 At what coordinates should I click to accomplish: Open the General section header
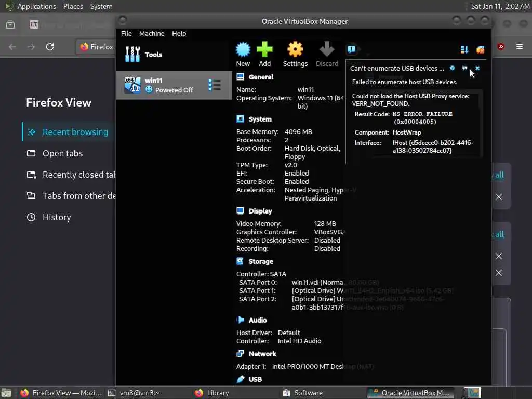tap(261, 77)
